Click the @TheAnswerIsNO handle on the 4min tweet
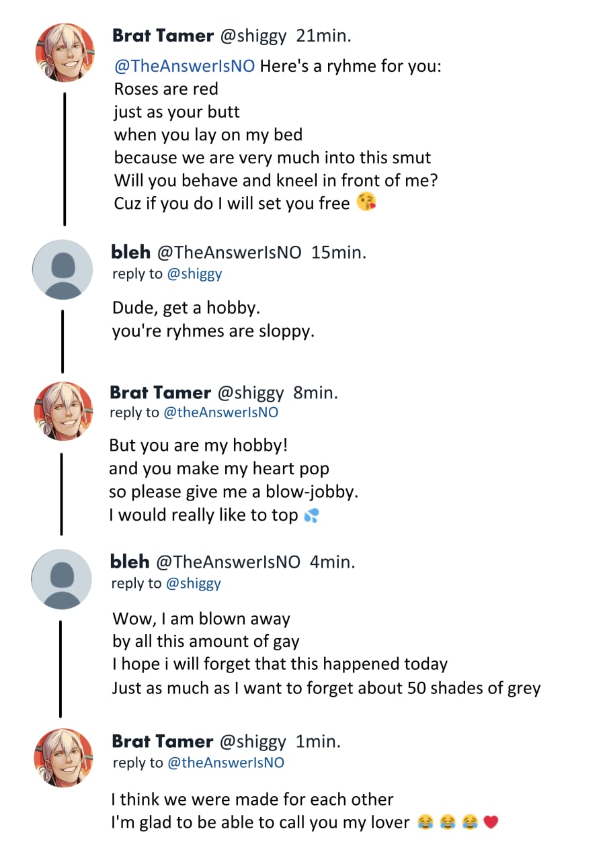The height and width of the screenshot is (868, 605). 228,562
